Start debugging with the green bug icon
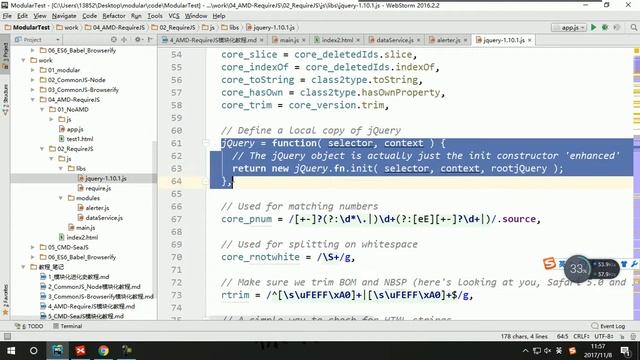The image size is (640, 360). [x=605, y=27]
